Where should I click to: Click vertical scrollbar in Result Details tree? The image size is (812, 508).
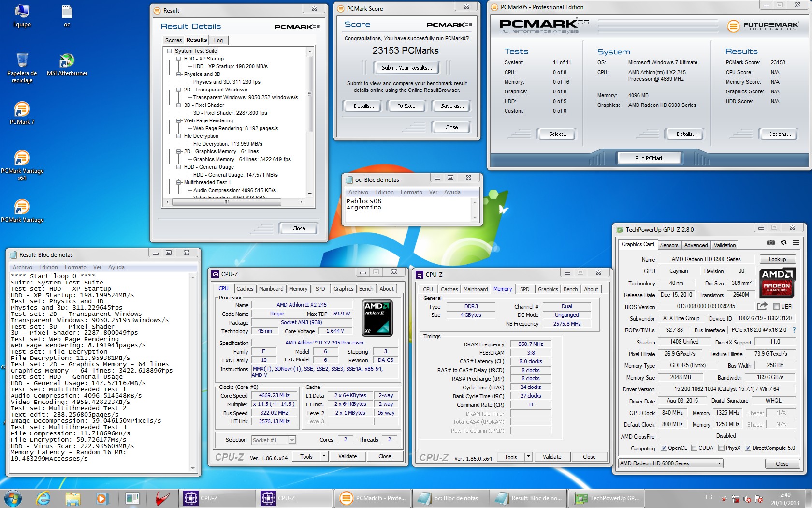tap(310, 94)
